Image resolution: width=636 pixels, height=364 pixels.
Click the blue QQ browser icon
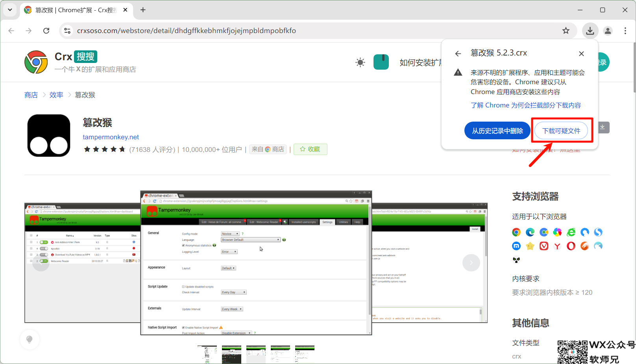(585, 232)
